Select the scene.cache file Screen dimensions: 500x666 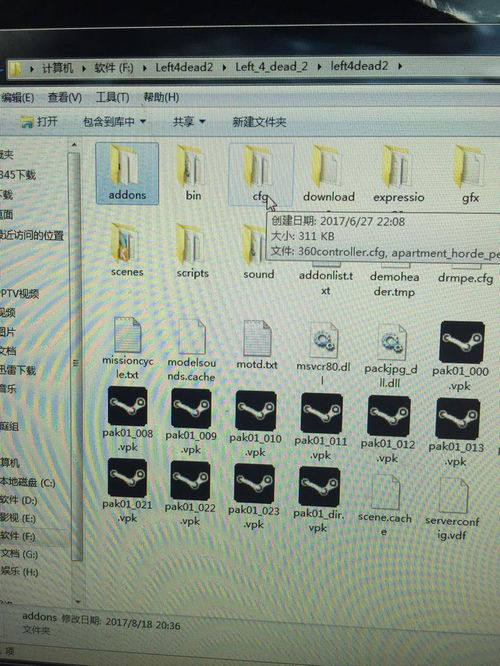point(385,505)
